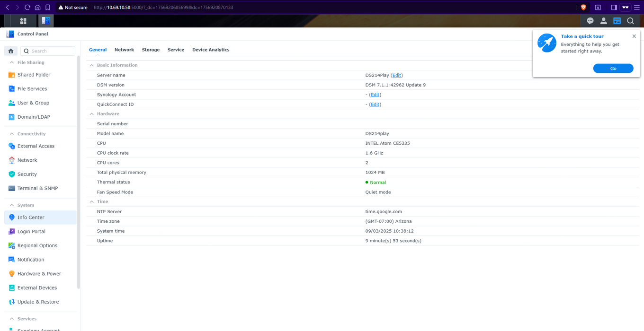Click the Brave Shields lion icon
644x331 pixels.
583,8
